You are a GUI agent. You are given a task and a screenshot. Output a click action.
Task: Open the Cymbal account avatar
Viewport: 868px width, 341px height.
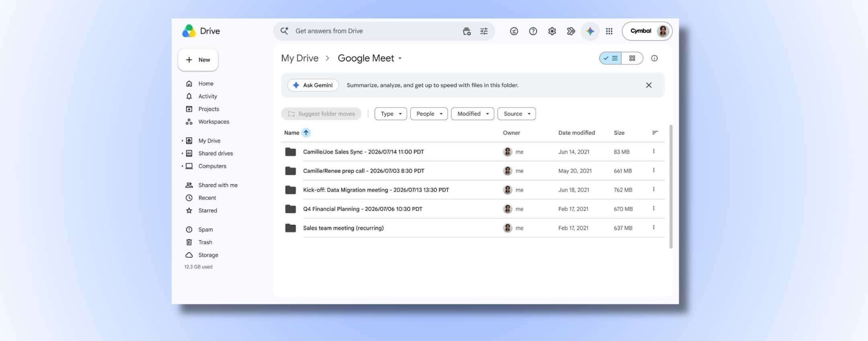pos(663,31)
